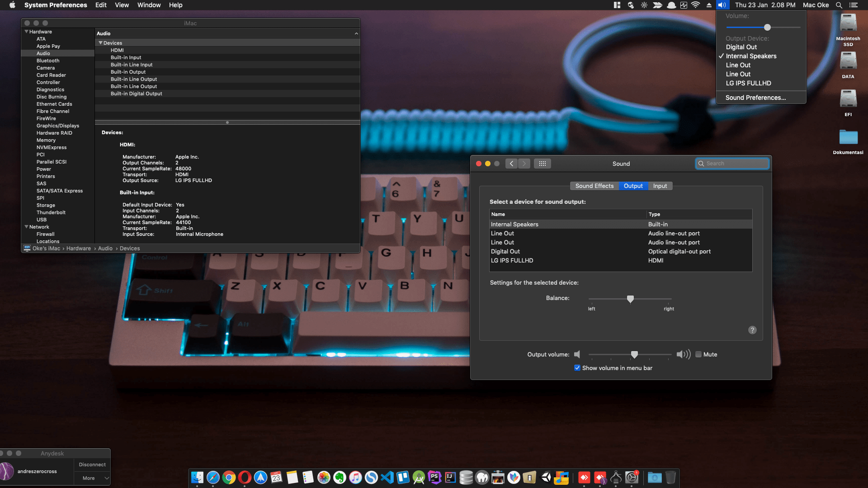
Task: Open Macintosh SSD drive on desktop
Action: (848, 29)
